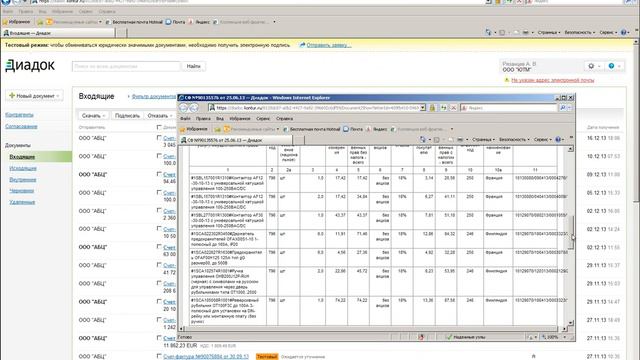This screenshot has height=360, width=640.
Task: Check the document dated 09.12.13
Action: pyautogui.click(x=159, y=174)
